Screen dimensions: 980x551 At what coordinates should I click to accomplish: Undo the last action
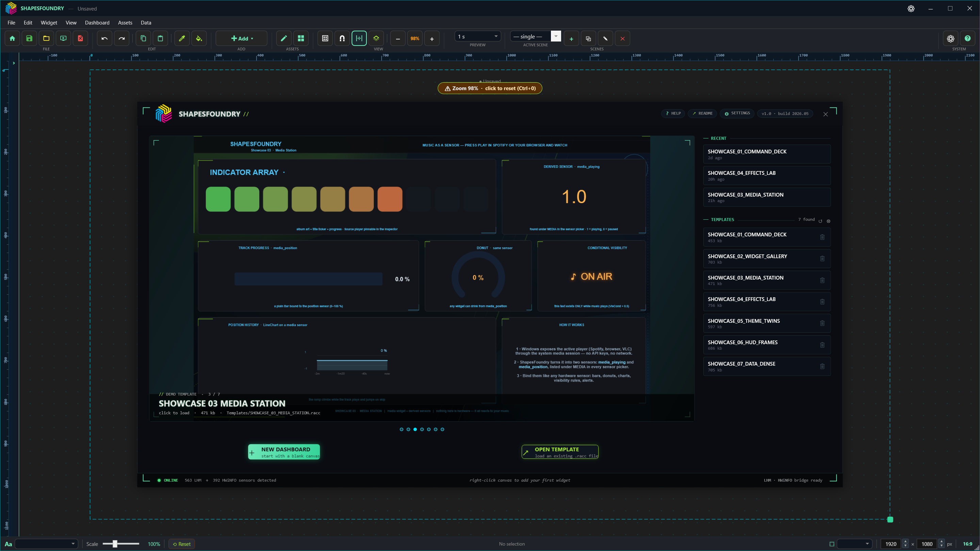tap(104, 38)
